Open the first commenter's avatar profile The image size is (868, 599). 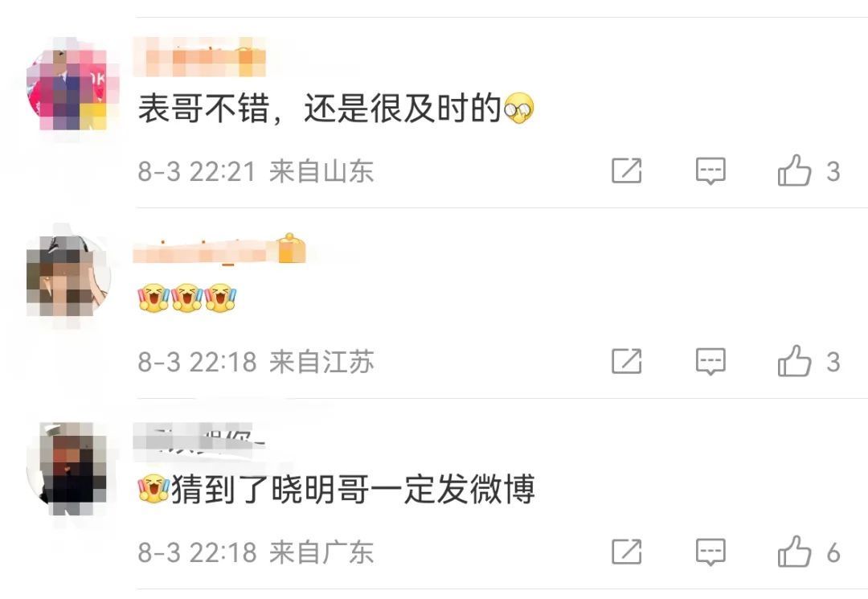72,84
